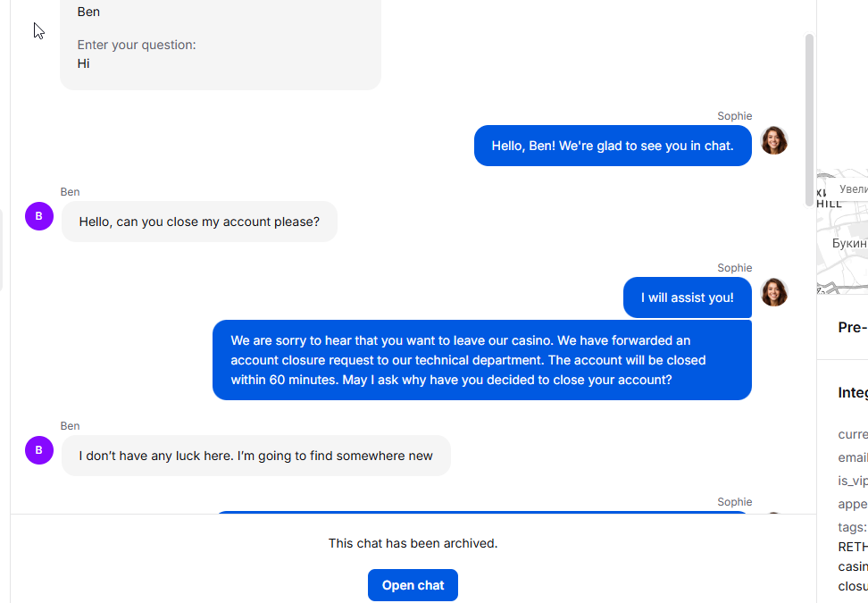868x603 pixels.
Task: Click Ben's "can you close my account" message
Action: tap(199, 222)
